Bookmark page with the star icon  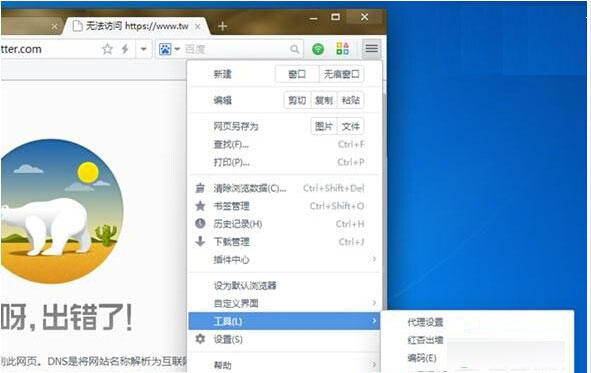coord(107,49)
